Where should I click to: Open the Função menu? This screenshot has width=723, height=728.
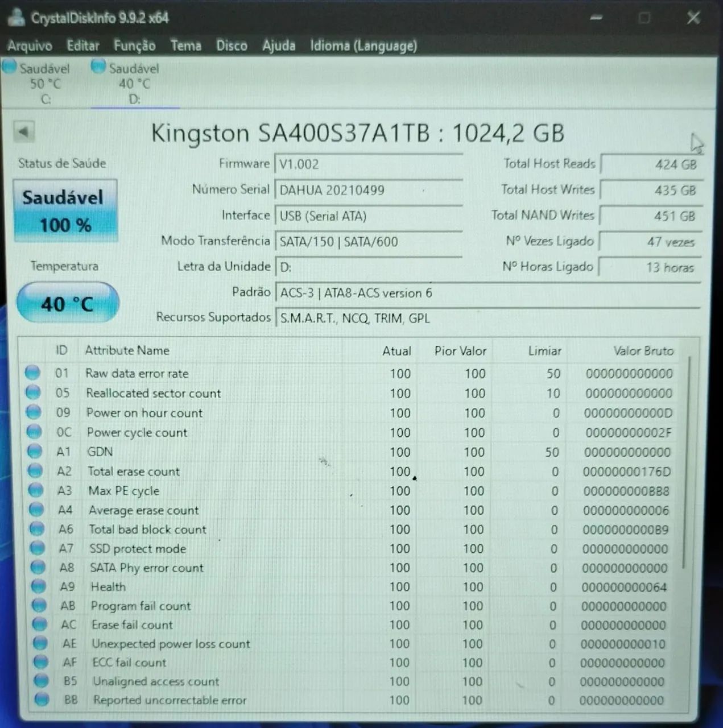click(x=135, y=45)
